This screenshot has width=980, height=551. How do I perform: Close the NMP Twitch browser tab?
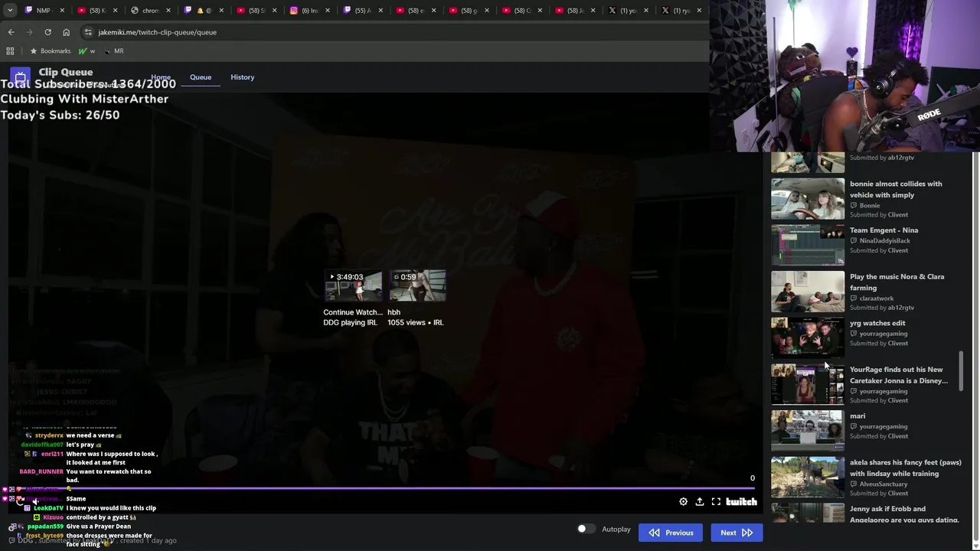(64, 11)
